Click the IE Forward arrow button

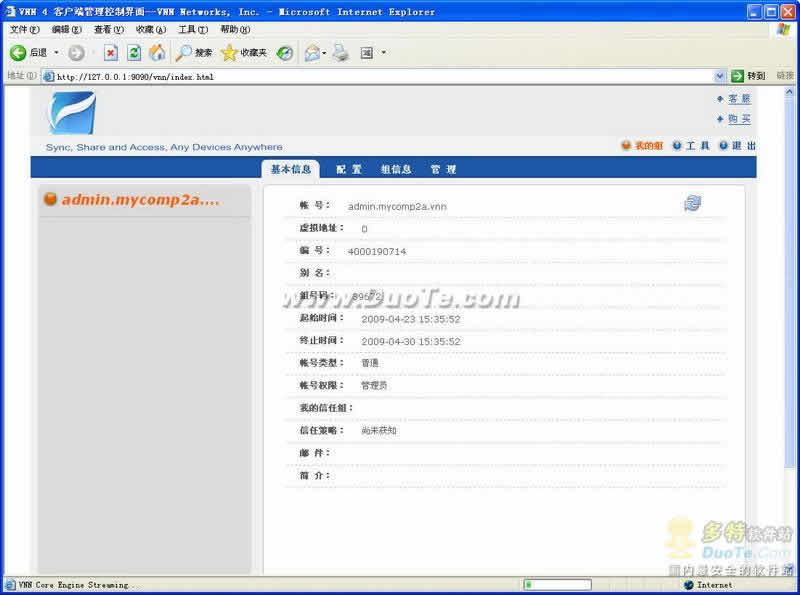click(x=77, y=53)
